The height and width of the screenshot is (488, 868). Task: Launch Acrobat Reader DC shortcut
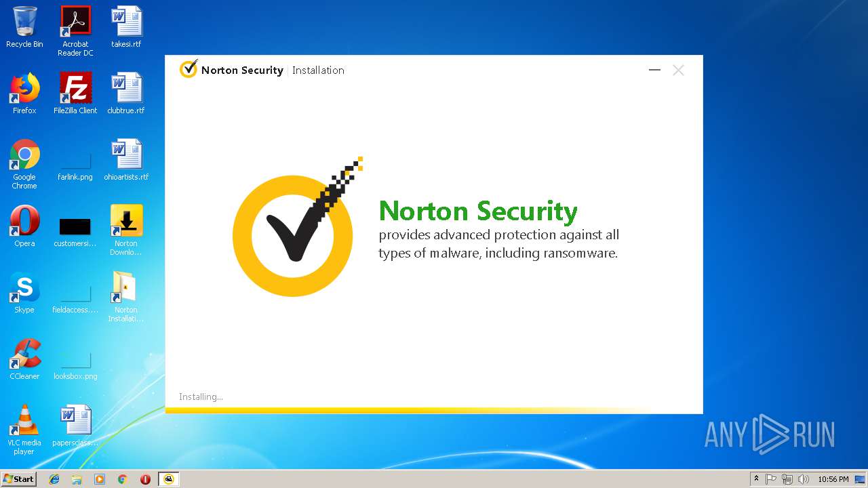pos(75,31)
